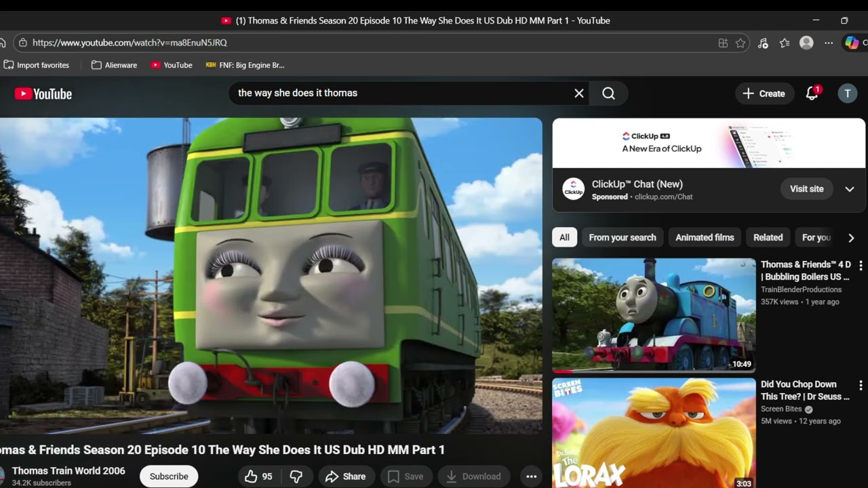Subscribe to Thomas Train World 2006
868x488 pixels.
click(x=169, y=476)
